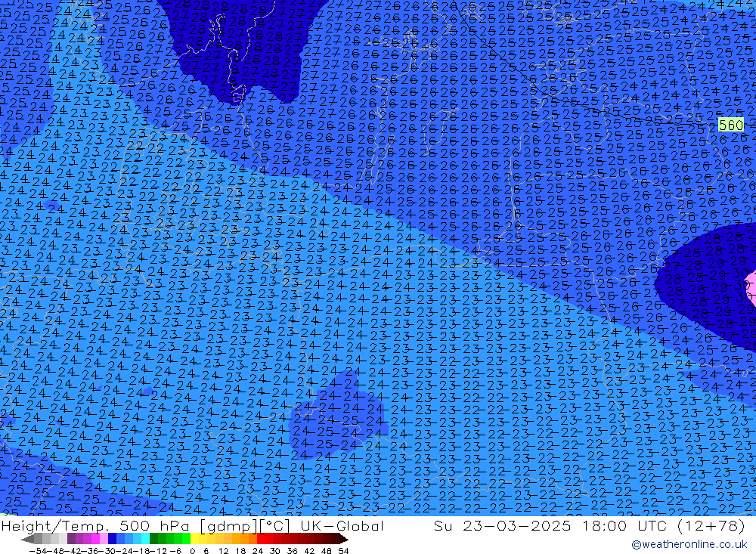
Task: Choose the dark purple legend swatch
Action: [71, 539]
